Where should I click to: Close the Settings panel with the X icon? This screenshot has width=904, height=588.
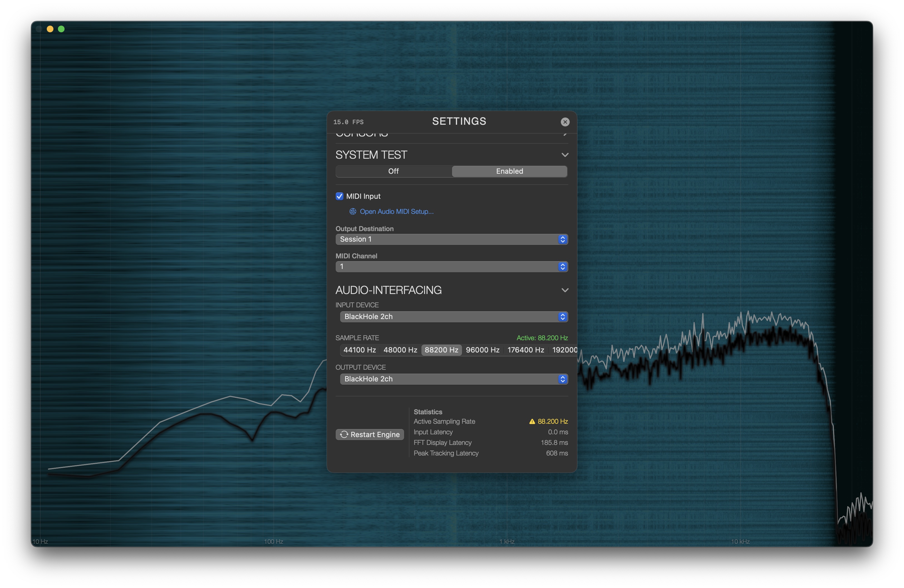click(565, 122)
